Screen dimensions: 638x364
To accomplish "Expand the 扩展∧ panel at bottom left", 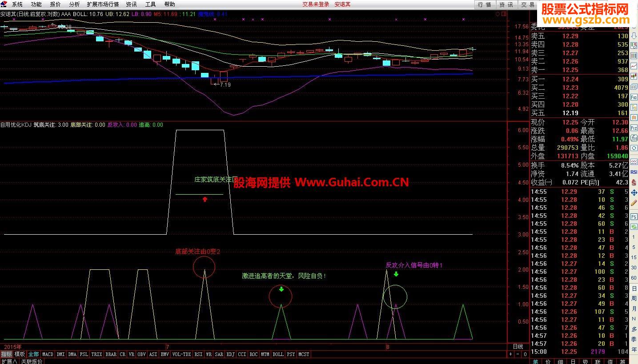I will [x=9, y=361].
